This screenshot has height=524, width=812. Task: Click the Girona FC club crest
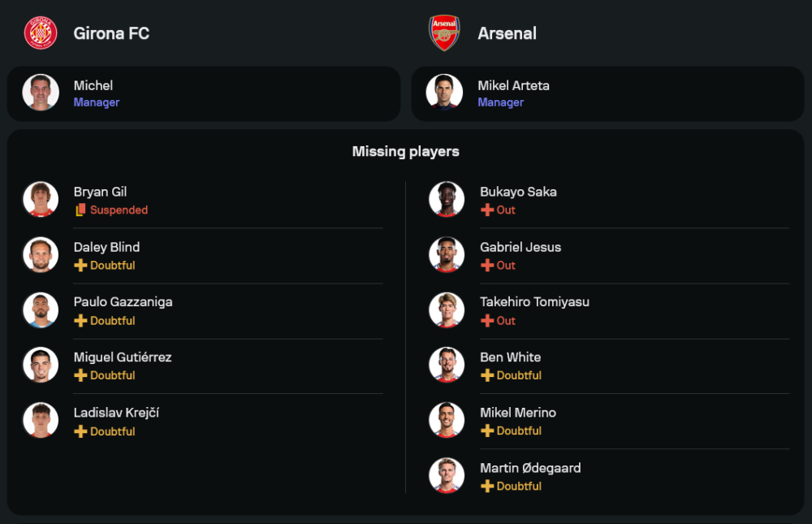pos(40,33)
